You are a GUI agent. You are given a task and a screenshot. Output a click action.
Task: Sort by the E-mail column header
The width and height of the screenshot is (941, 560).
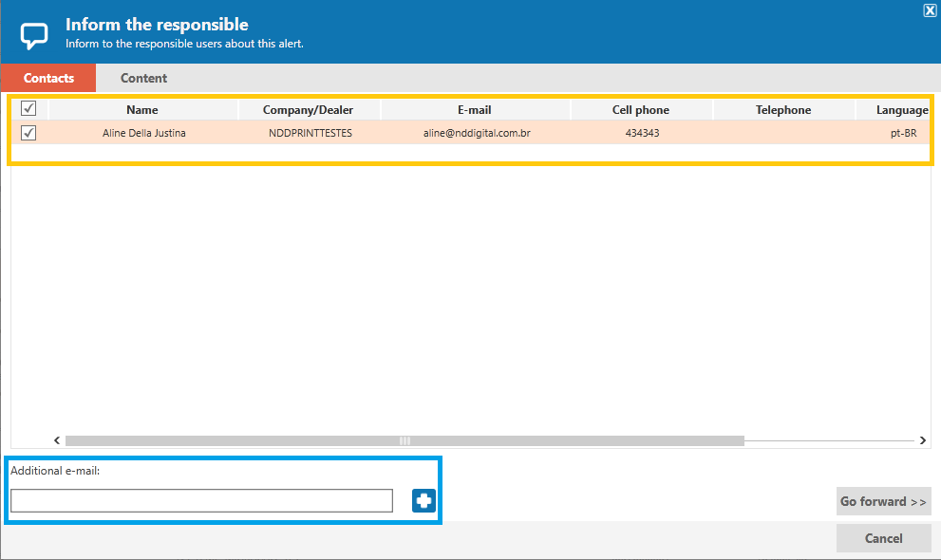point(474,110)
